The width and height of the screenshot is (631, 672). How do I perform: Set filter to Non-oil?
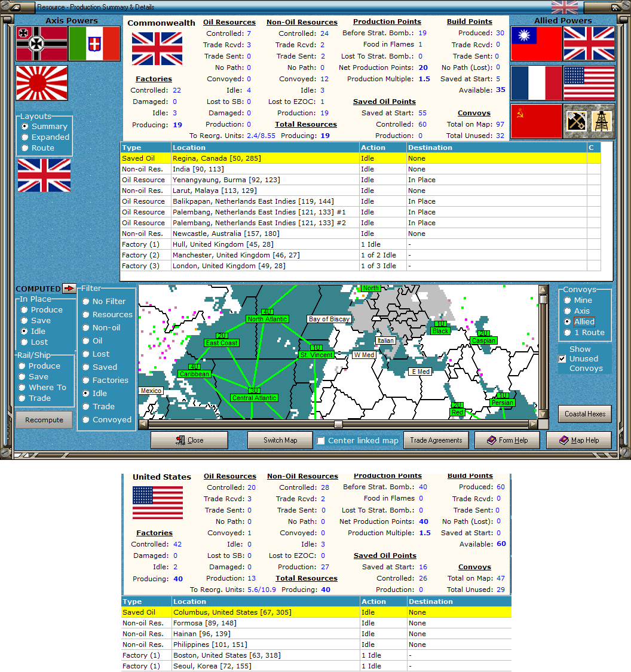pyautogui.click(x=101, y=327)
